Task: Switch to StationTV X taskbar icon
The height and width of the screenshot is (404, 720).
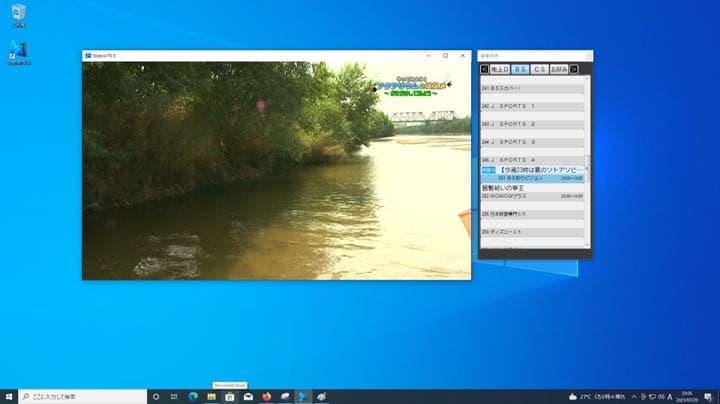Action: [303, 397]
